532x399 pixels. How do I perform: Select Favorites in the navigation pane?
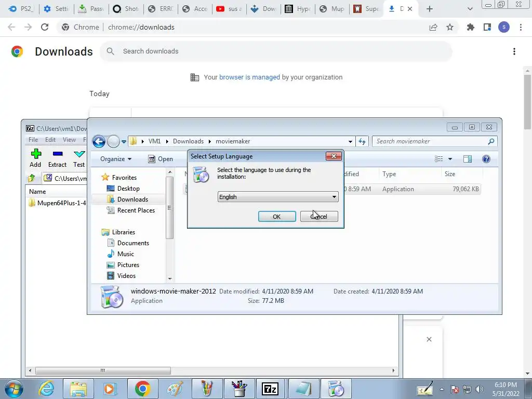[x=119, y=178]
